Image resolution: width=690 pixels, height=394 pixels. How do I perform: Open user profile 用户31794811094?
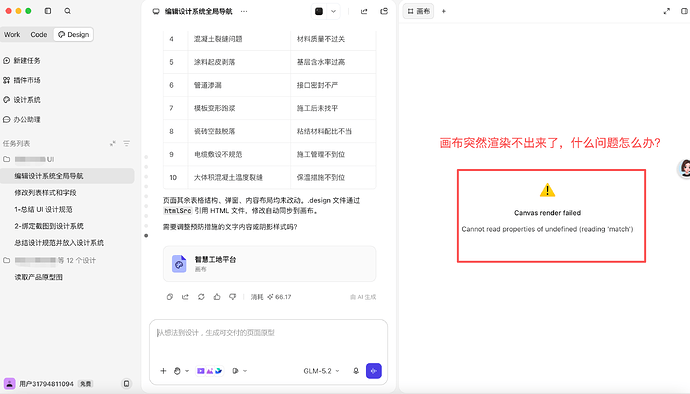(x=46, y=384)
